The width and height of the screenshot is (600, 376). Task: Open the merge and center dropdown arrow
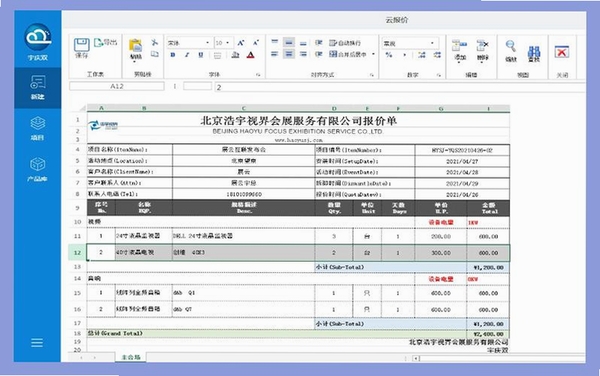[373, 54]
